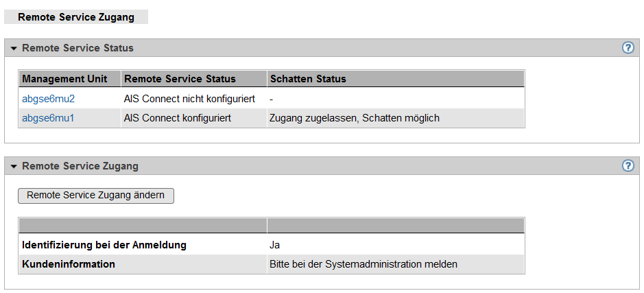
Task: Click the Ja value for Identifizierung
Action: (x=274, y=245)
